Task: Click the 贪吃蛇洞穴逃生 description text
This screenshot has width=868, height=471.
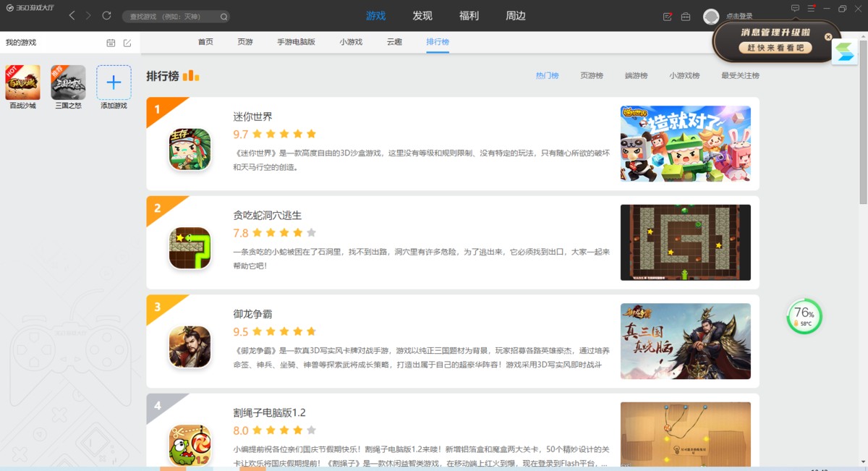Action: 422,259
